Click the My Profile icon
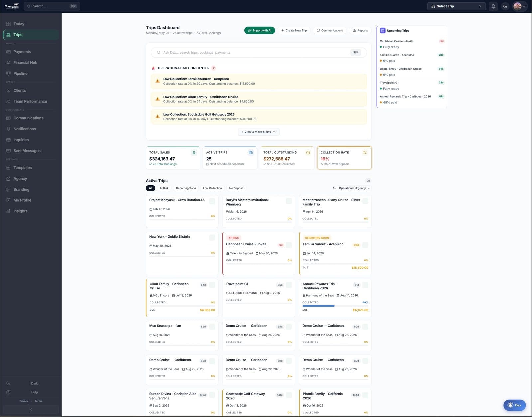This screenshot has height=417, width=532. [8, 200]
